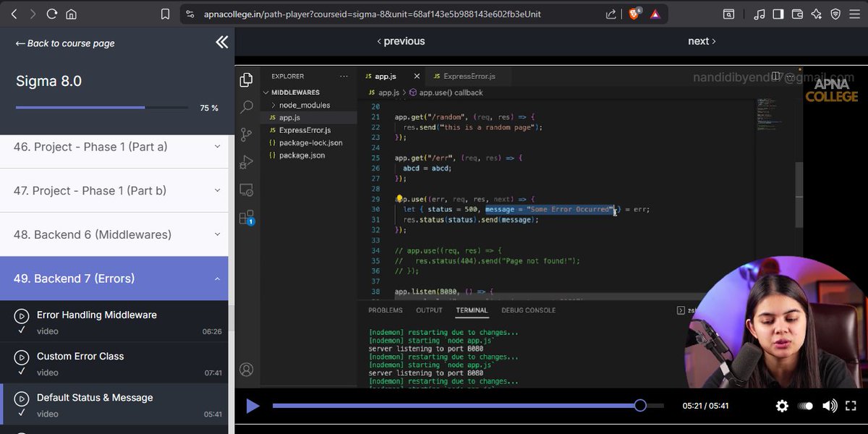
Task: Open the DEBUG CONSOLE tab
Action: pyautogui.click(x=528, y=310)
